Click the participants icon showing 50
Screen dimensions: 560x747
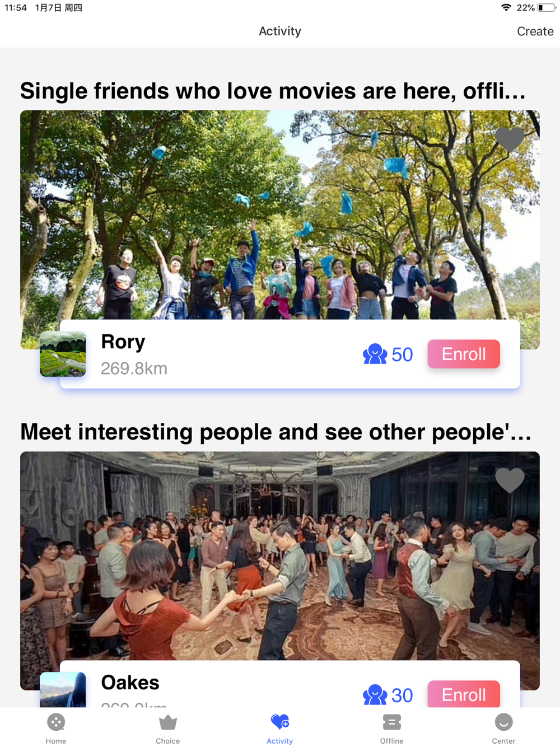pos(375,354)
